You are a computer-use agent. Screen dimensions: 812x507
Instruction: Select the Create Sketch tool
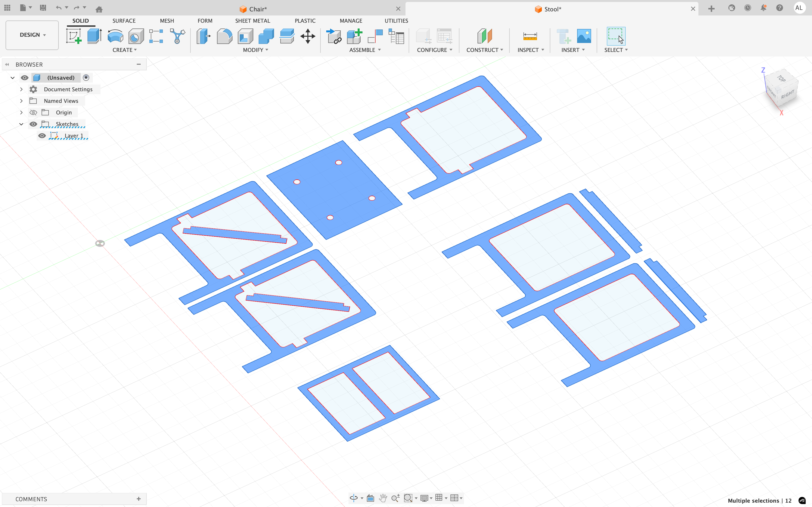[74, 36]
